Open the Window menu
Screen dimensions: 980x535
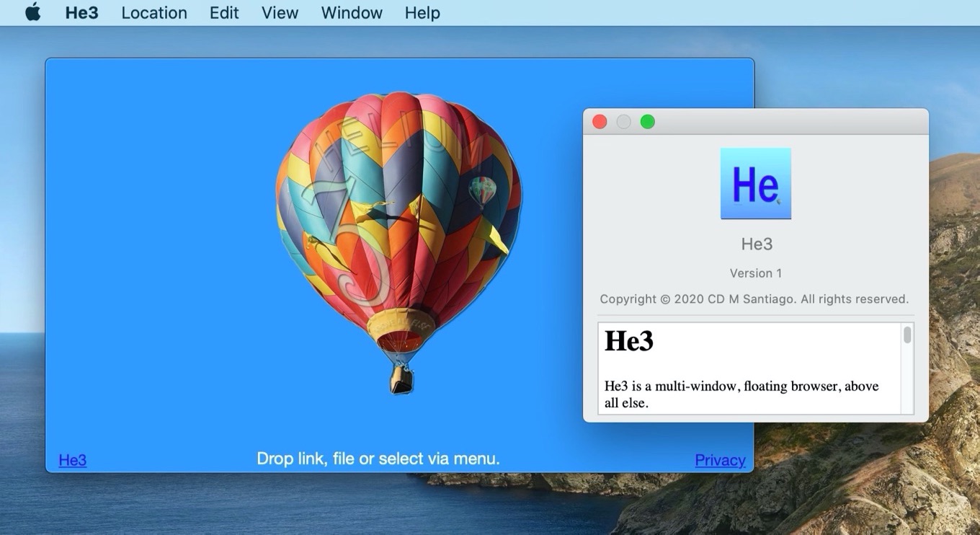tap(352, 13)
